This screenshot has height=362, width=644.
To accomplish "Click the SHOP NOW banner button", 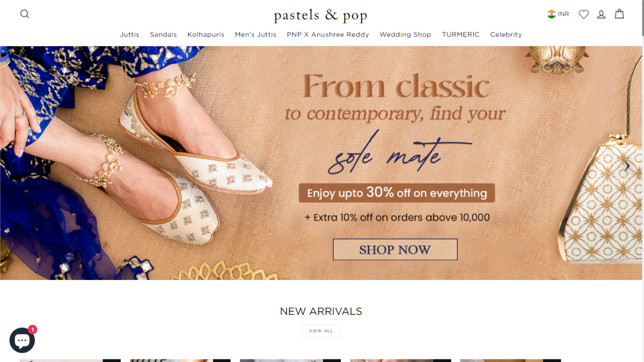I will [395, 249].
